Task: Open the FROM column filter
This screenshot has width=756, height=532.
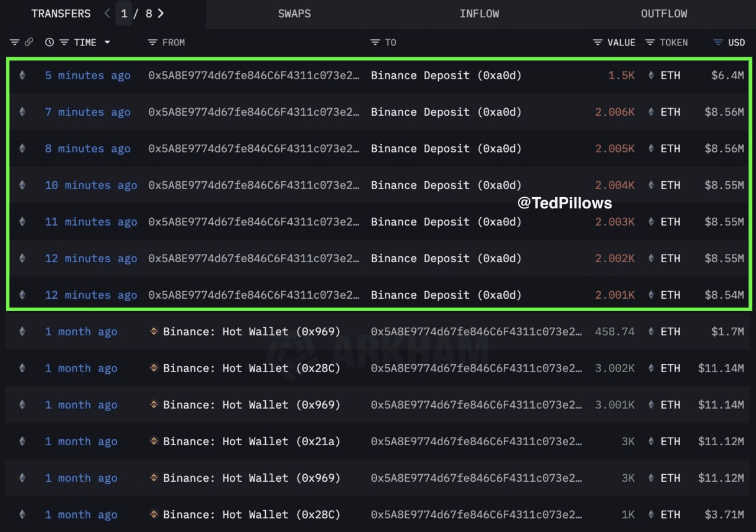Action: tap(152, 42)
